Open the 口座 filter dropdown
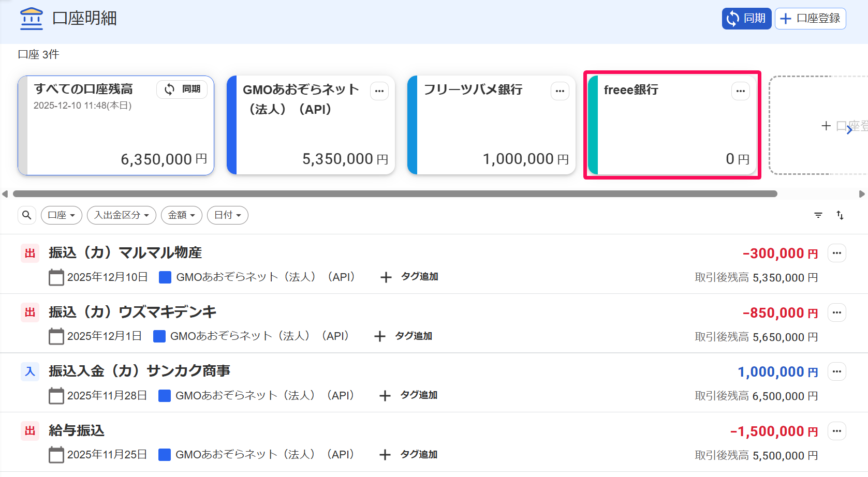This screenshot has width=868, height=477. (x=62, y=215)
